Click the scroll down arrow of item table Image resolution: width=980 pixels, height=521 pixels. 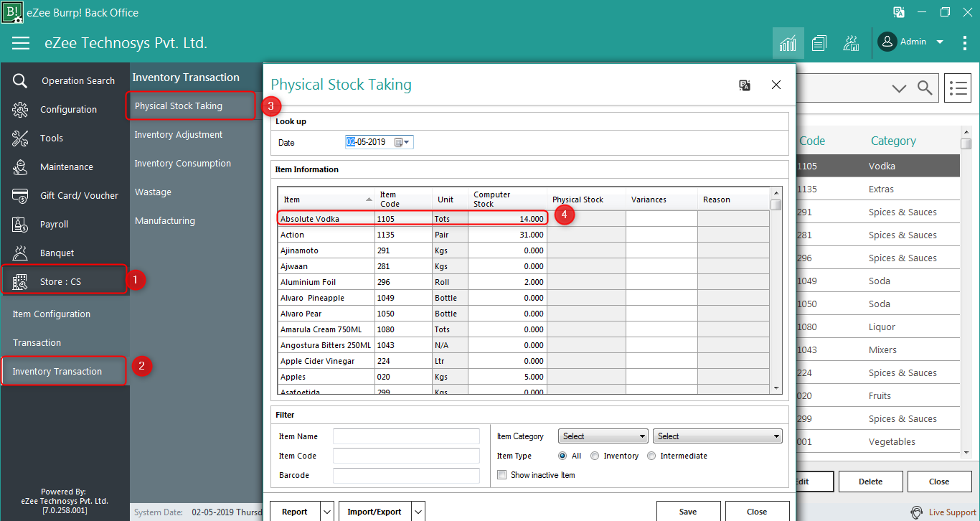[x=776, y=388]
